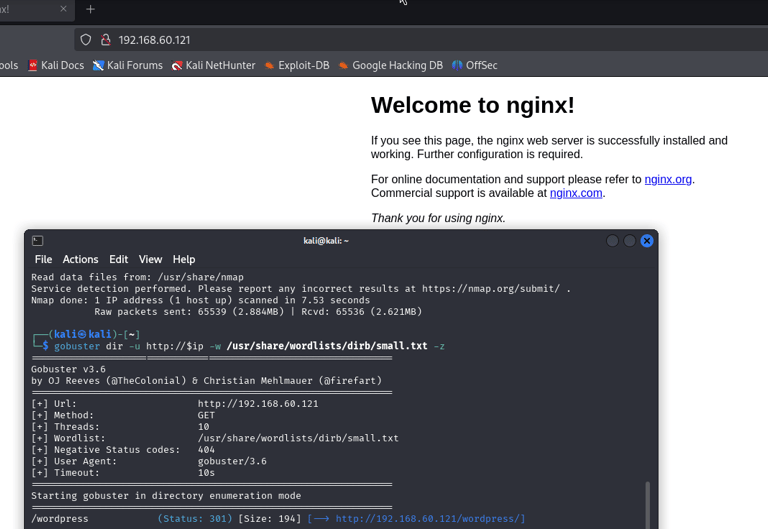The width and height of the screenshot is (768, 529).
Task: Click the 'User Agent:' row in gobuster settings
Action: 149,461
